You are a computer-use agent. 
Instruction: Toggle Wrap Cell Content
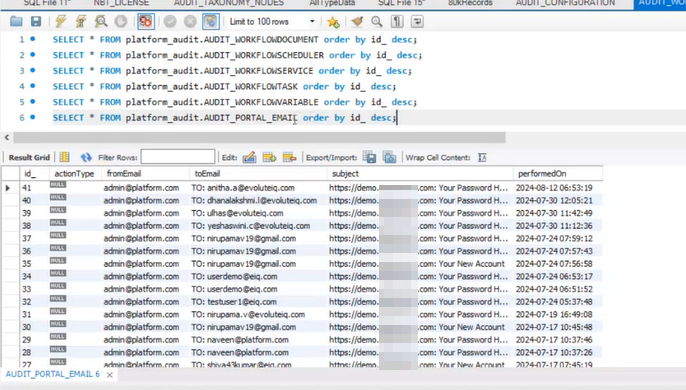point(482,157)
